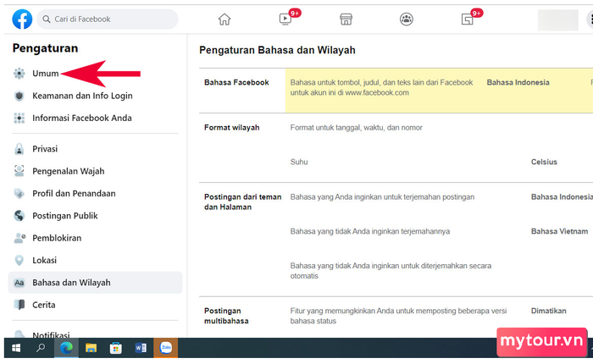Open the Gaming icon with the 9+ badge
The width and height of the screenshot is (593, 364).
tap(468, 19)
